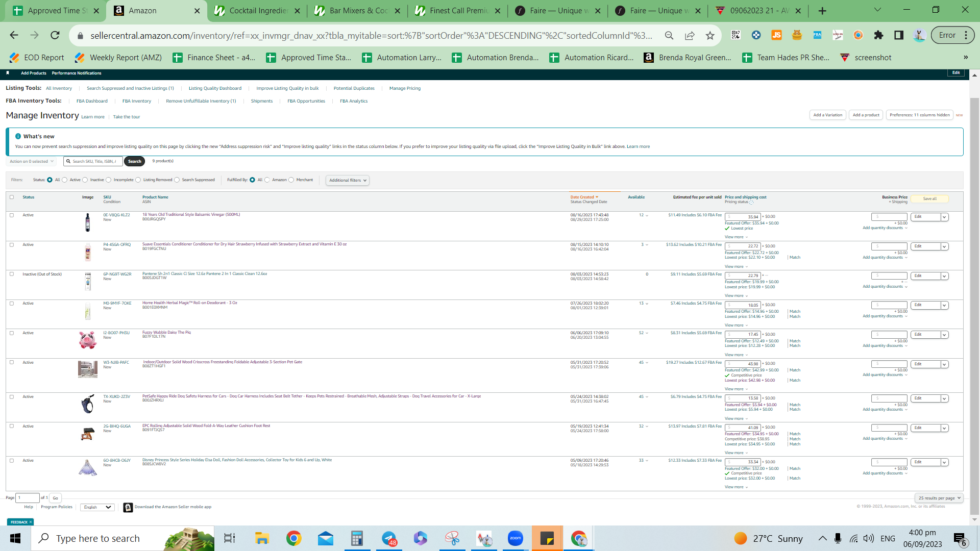
Task: Reload the Seller Central page
Action: (x=55, y=35)
